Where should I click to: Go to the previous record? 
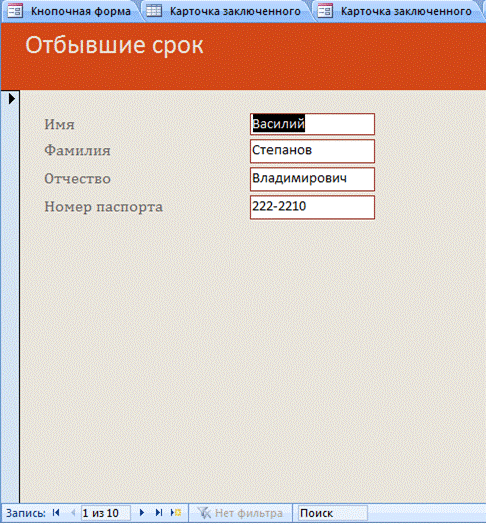tap(73, 513)
